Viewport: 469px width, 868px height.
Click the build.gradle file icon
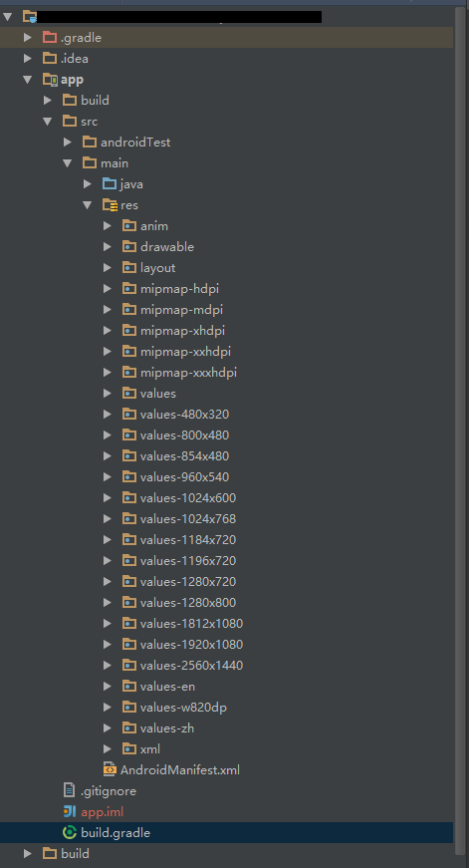click(70, 832)
